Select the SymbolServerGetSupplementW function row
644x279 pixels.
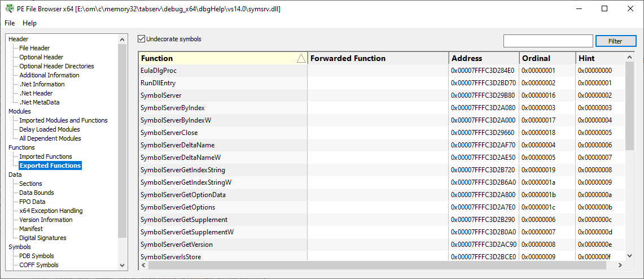click(x=382, y=232)
